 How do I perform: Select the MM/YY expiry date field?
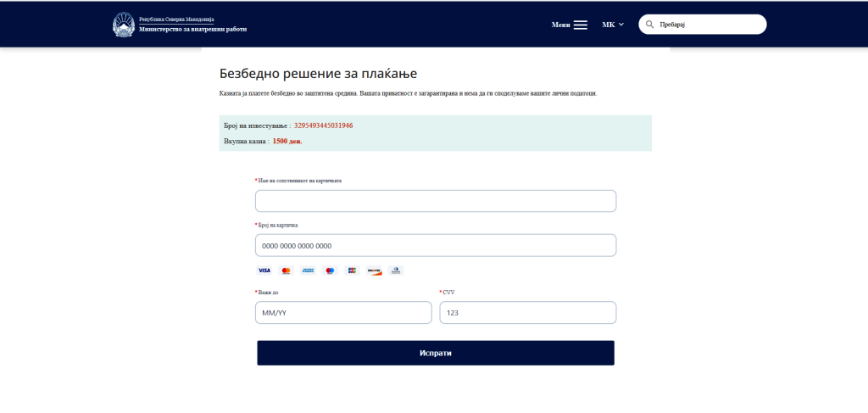(x=343, y=312)
